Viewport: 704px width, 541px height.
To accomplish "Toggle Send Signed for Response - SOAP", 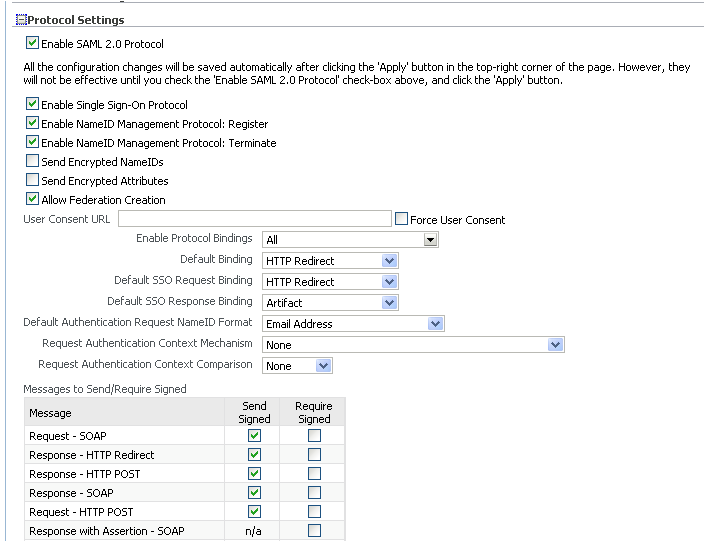I will pos(255,493).
